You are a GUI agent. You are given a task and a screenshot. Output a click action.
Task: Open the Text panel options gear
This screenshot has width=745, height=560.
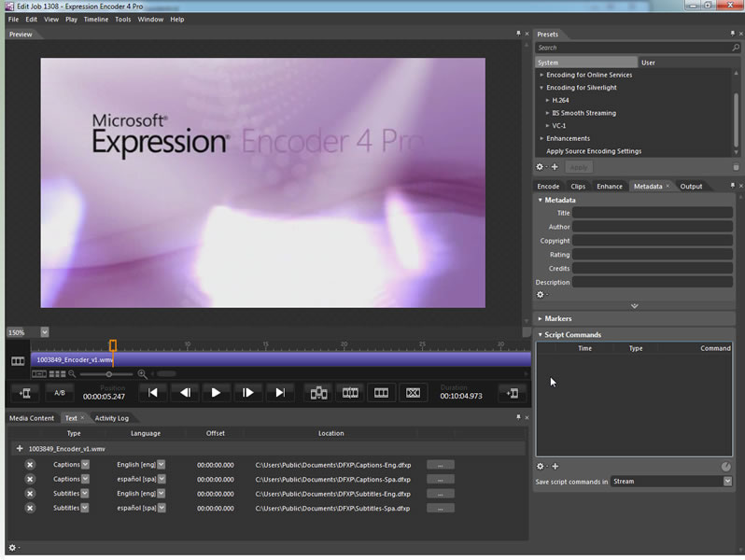[12, 548]
